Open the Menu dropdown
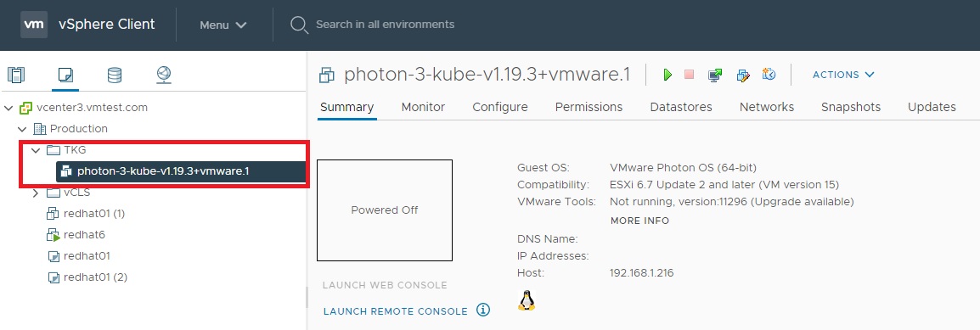 click(x=223, y=25)
